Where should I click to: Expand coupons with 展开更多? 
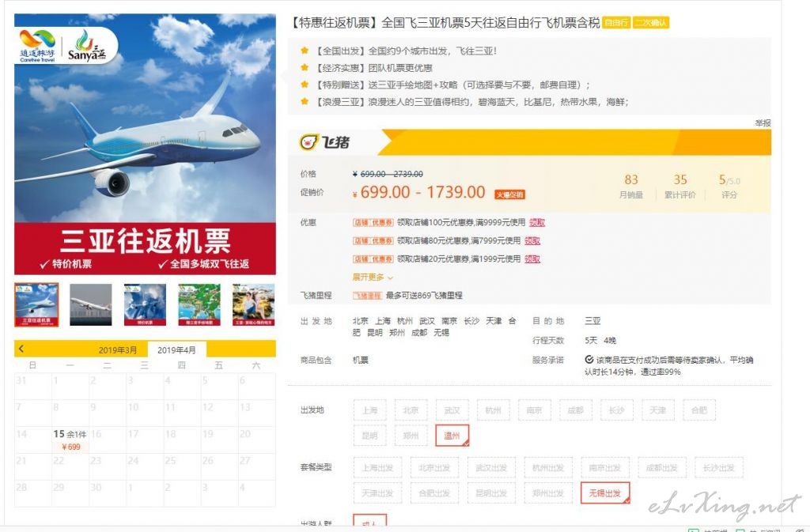(373, 277)
